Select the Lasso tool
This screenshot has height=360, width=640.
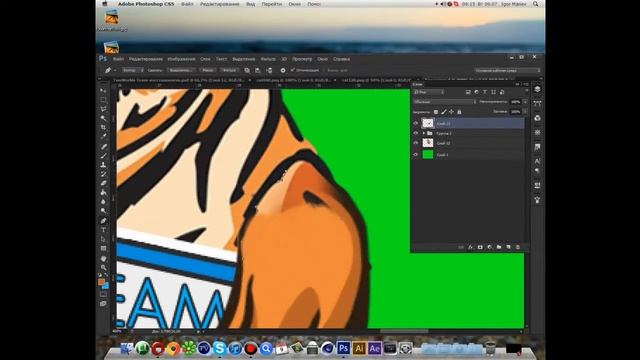[x=103, y=109]
